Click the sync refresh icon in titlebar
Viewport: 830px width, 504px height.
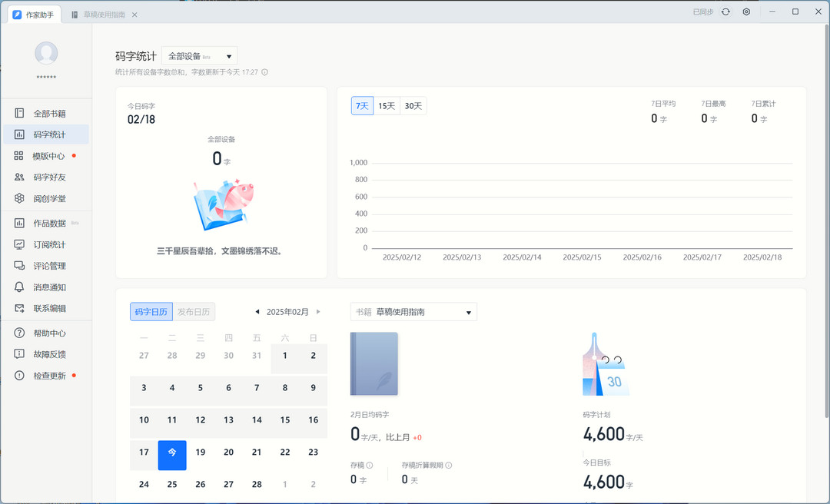click(x=725, y=12)
